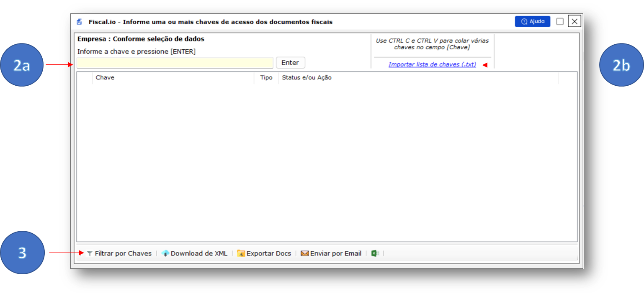The width and height of the screenshot is (644, 296).
Task: Click Enviar por Email toolbar item
Action: click(x=331, y=253)
